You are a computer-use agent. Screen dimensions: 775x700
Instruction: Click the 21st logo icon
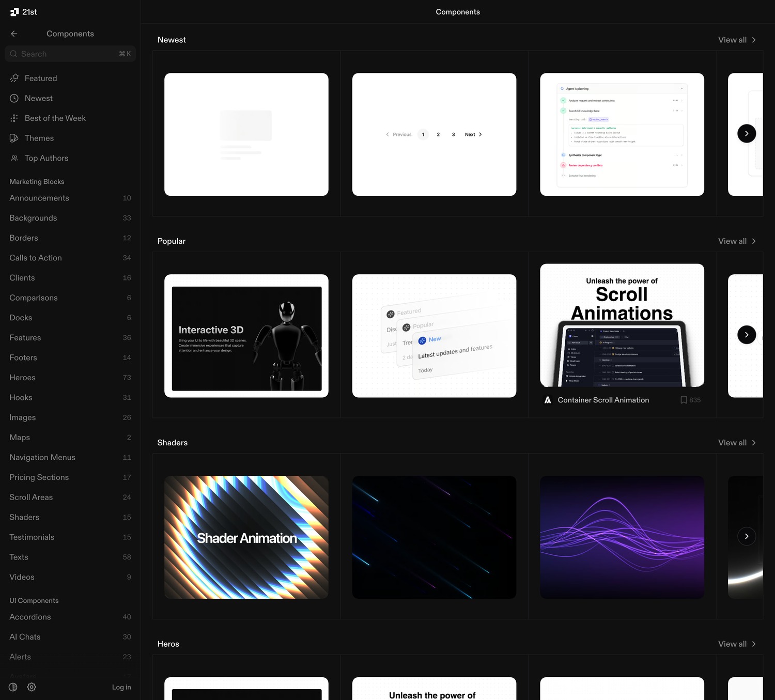pos(14,12)
